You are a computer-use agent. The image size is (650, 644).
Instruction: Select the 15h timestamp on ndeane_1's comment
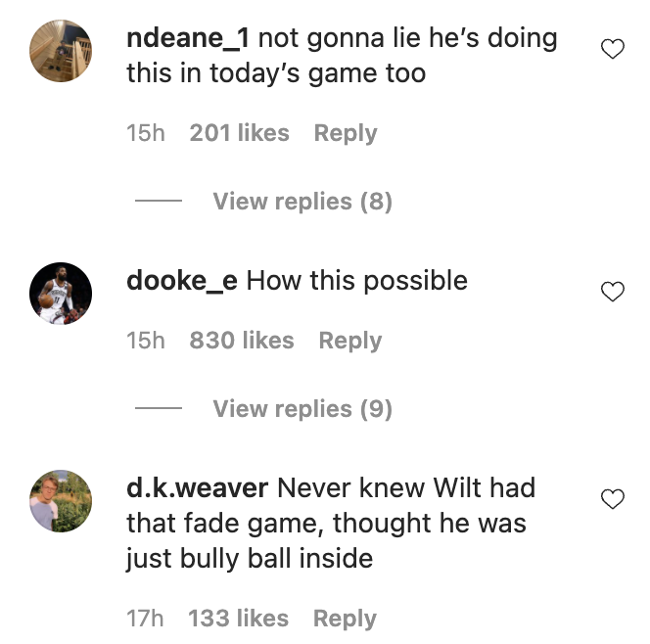pyautogui.click(x=146, y=133)
